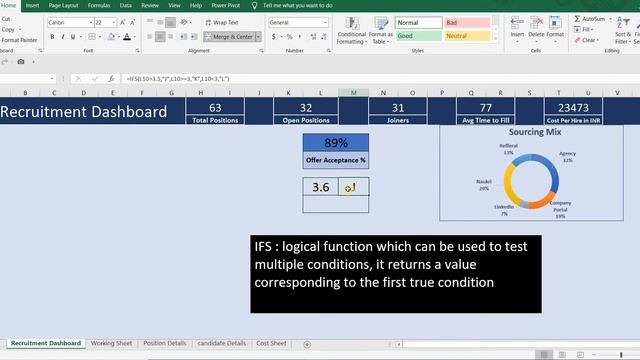Screen dimensions: 640x360
Task: Click the Delete cells icon
Action: (536, 23)
